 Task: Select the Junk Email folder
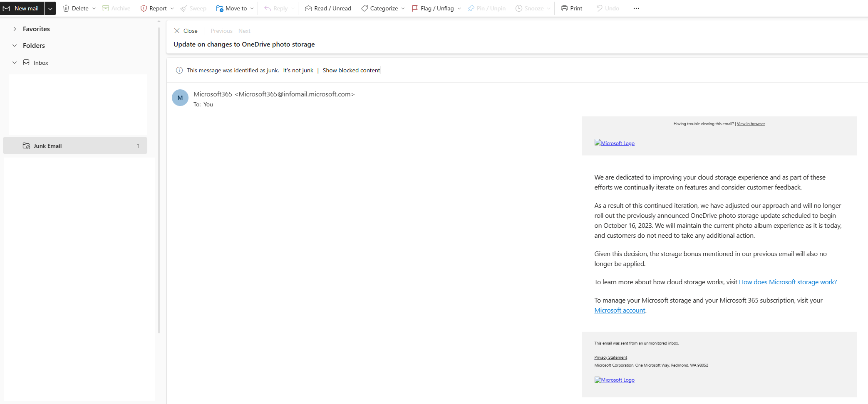(75, 145)
